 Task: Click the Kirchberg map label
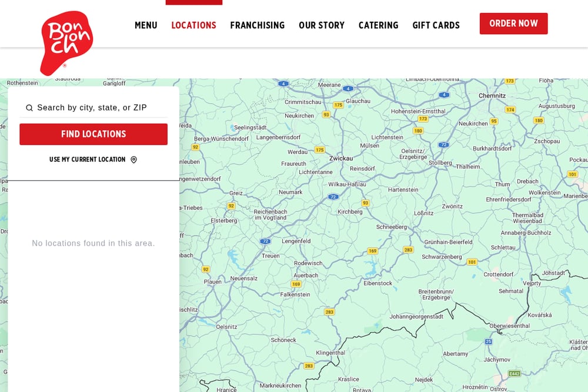350,212
